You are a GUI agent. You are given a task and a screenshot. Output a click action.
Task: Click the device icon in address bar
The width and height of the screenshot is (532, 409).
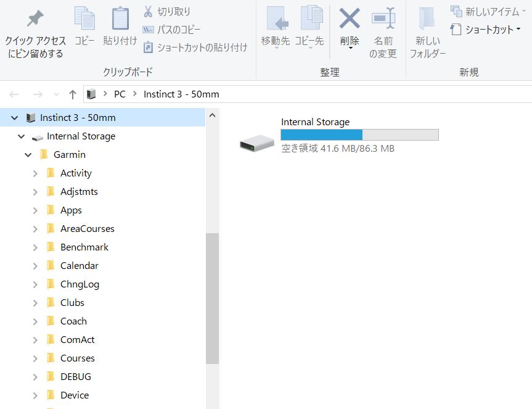point(91,94)
